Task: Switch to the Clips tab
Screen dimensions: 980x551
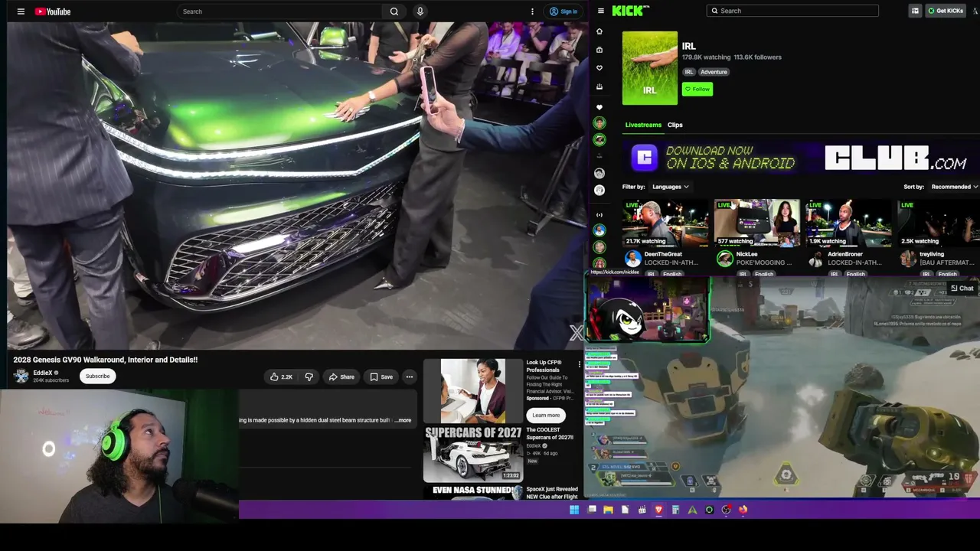Action: (x=675, y=125)
